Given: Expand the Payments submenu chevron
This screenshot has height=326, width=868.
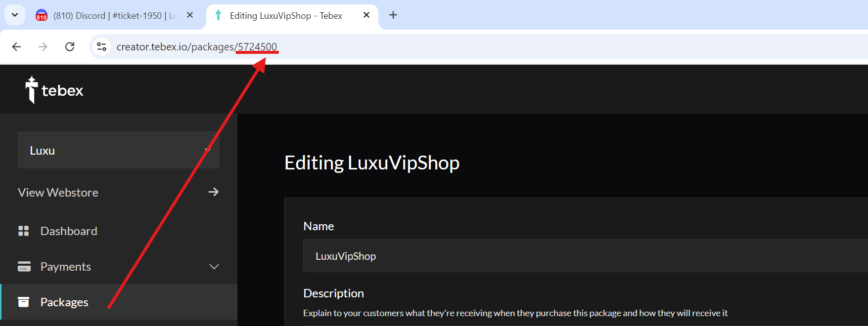Looking at the screenshot, I should 214,267.
